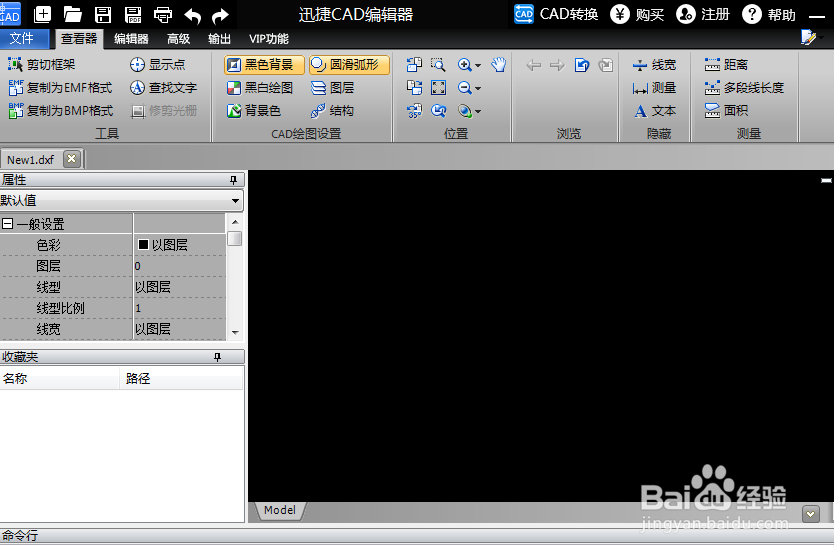The height and width of the screenshot is (553, 834).
Task: Pin the 收藏夹 panel
Action: coord(217,357)
